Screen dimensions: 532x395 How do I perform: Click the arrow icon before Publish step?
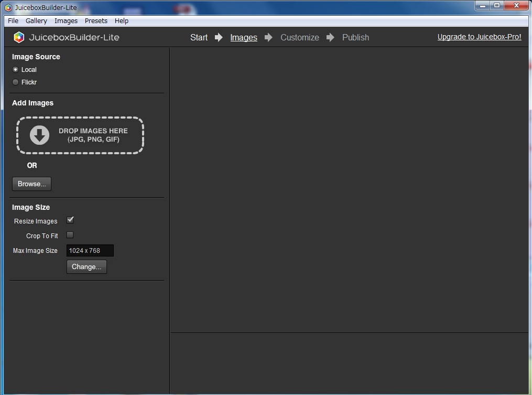pos(331,37)
